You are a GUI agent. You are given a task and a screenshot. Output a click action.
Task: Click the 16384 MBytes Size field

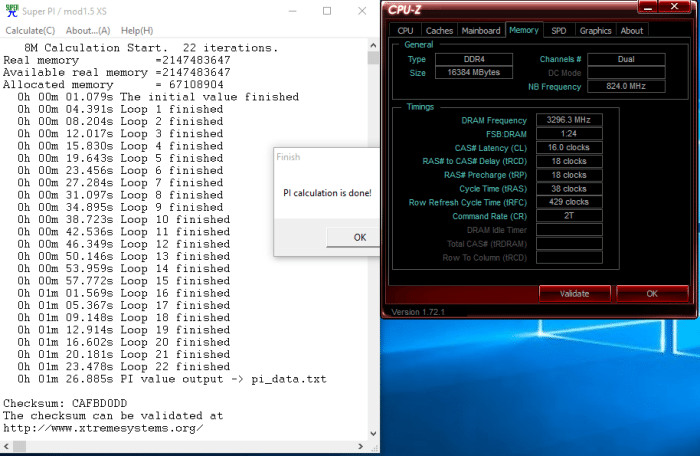tap(474, 72)
